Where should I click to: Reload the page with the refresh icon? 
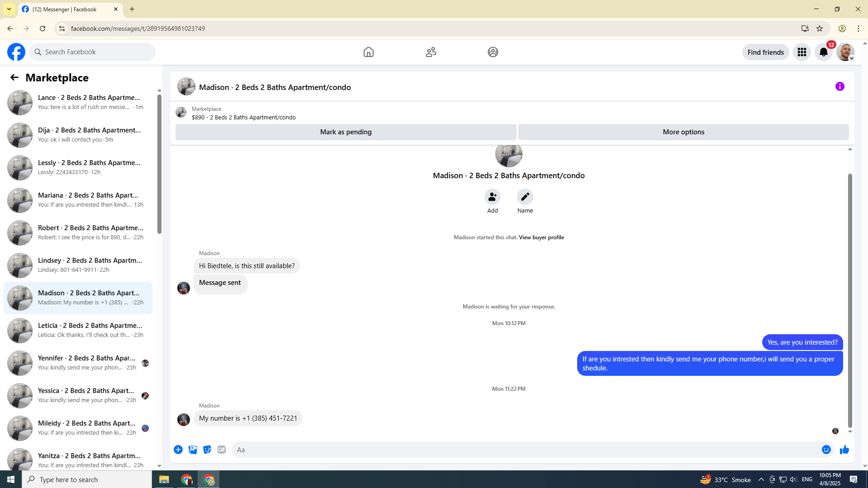coord(43,28)
